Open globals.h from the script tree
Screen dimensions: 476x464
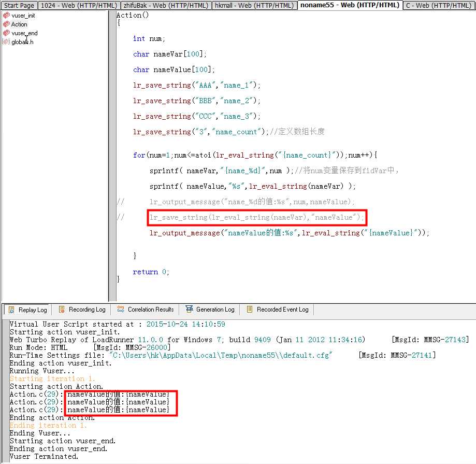pos(22,42)
